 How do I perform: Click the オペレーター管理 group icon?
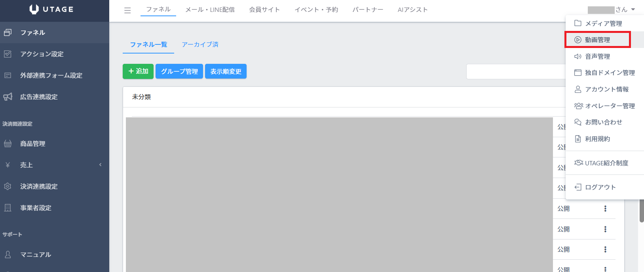(578, 106)
